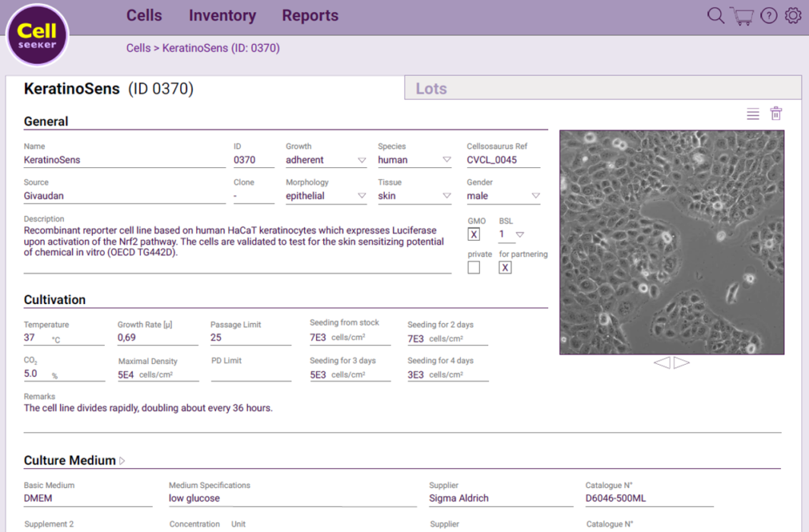Uncheck the for partnering checkbox
The height and width of the screenshot is (532, 809).
point(504,267)
